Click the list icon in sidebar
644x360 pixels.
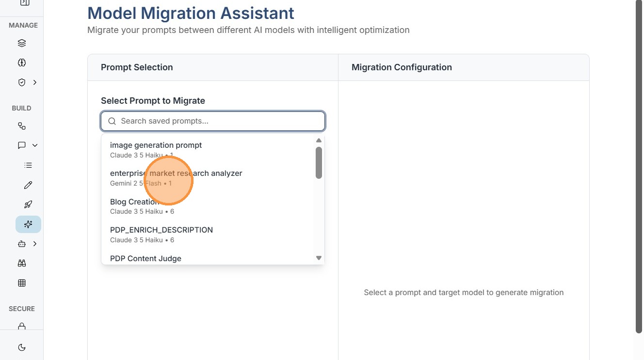[28, 165]
